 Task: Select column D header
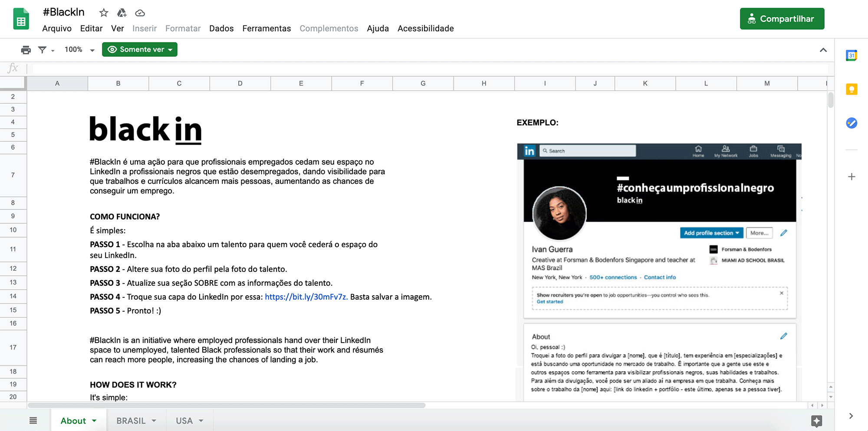(x=240, y=83)
